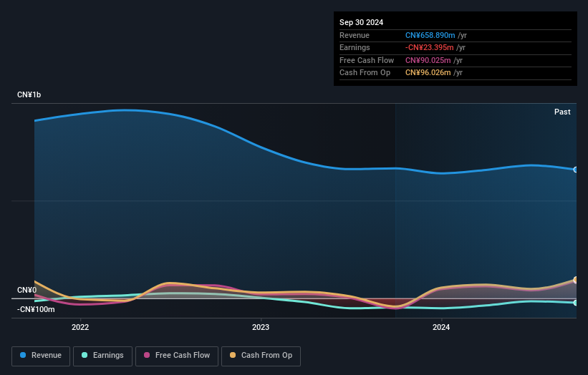Click the Revenue row label in tooltip
Screen dimensions: 588x375
click(x=355, y=35)
